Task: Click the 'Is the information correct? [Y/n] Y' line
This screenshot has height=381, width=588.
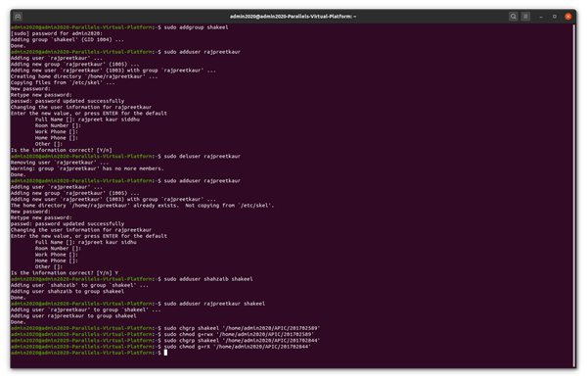Action: 65,273
